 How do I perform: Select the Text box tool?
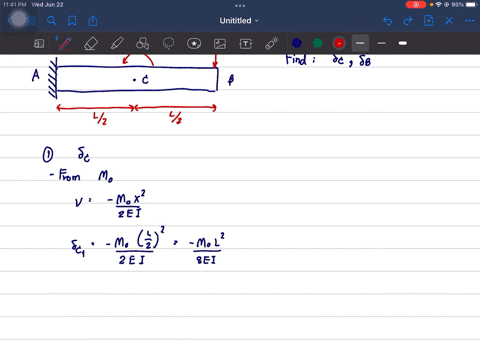[x=246, y=44]
